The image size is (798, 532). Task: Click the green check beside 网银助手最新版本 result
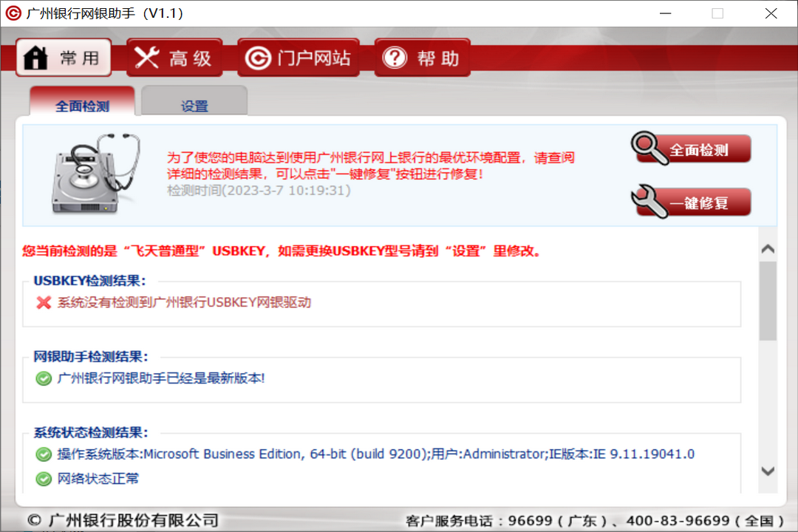pyautogui.click(x=43, y=378)
